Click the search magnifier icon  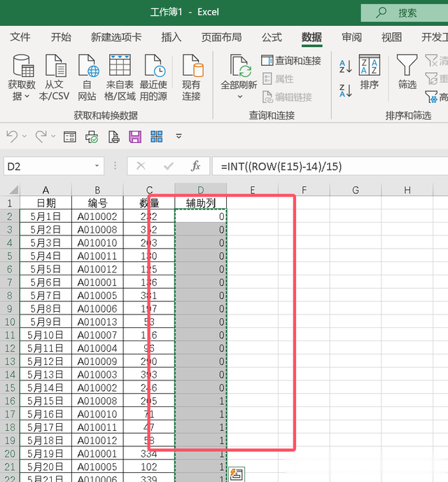(381, 13)
